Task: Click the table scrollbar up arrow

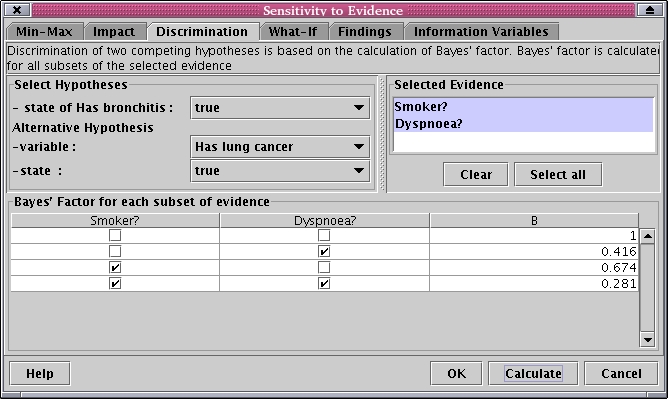Action: [x=648, y=236]
